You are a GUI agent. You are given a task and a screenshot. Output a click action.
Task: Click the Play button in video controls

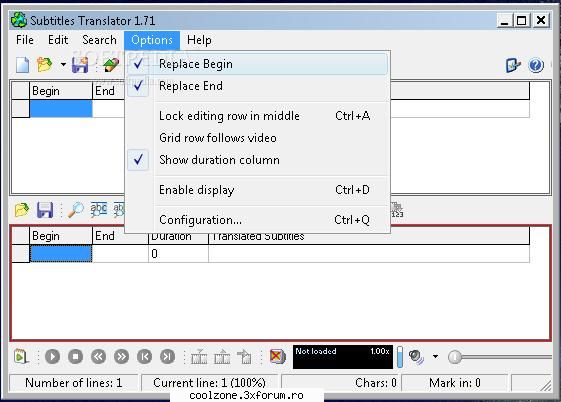[53, 357]
